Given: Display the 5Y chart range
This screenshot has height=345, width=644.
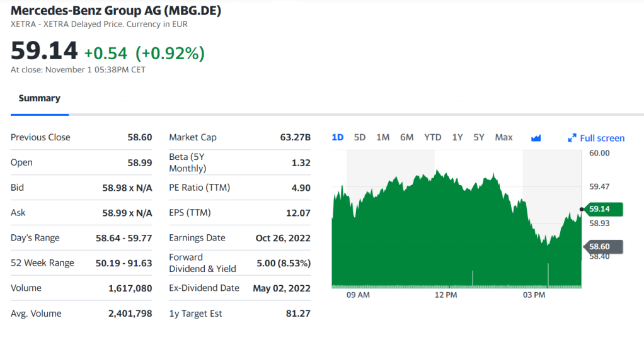Looking at the screenshot, I should coord(479,137).
